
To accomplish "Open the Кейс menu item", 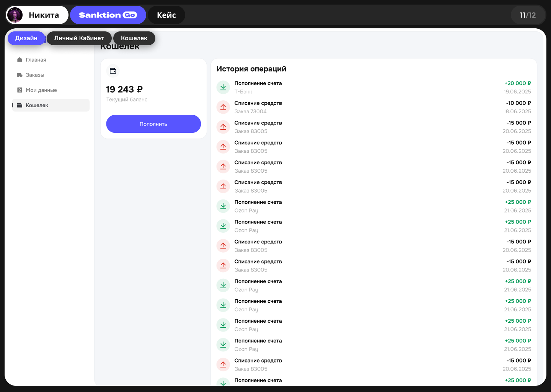I will (x=166, y=15).
